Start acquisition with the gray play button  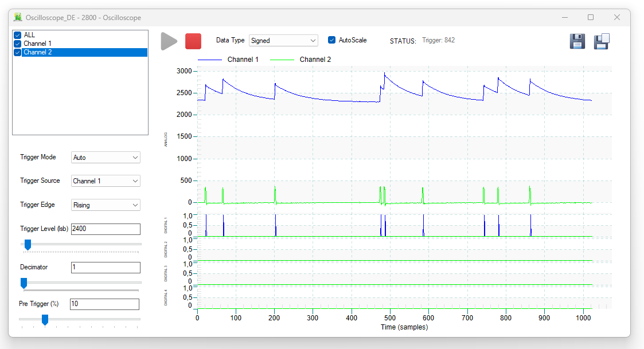click(x=169, y=41)
